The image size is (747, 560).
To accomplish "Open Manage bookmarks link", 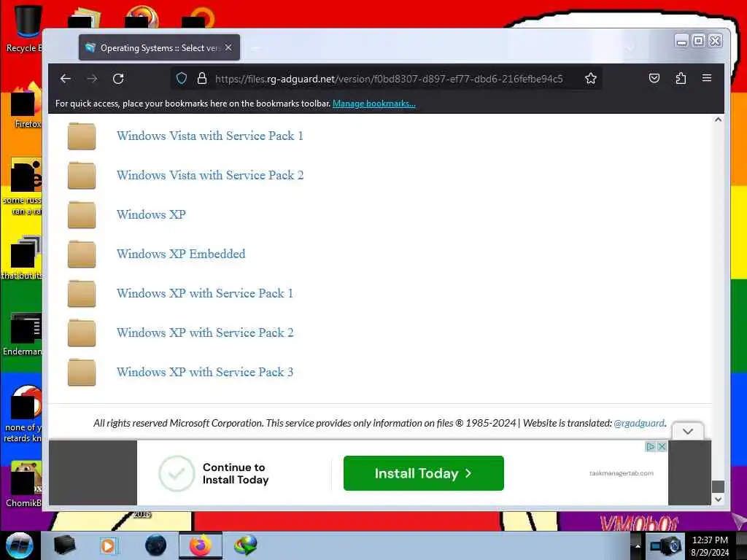I will pyautogui.click(x=374, y=104).
